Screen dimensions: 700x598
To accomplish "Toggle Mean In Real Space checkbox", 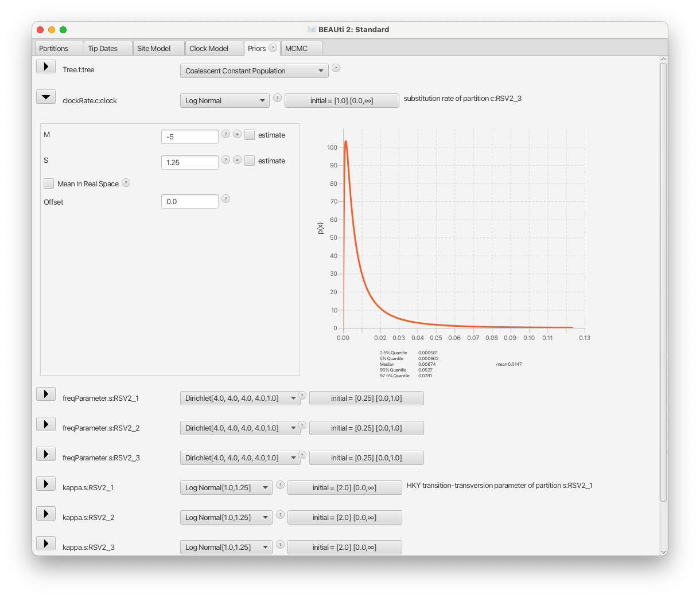I will tap(49, 183).
